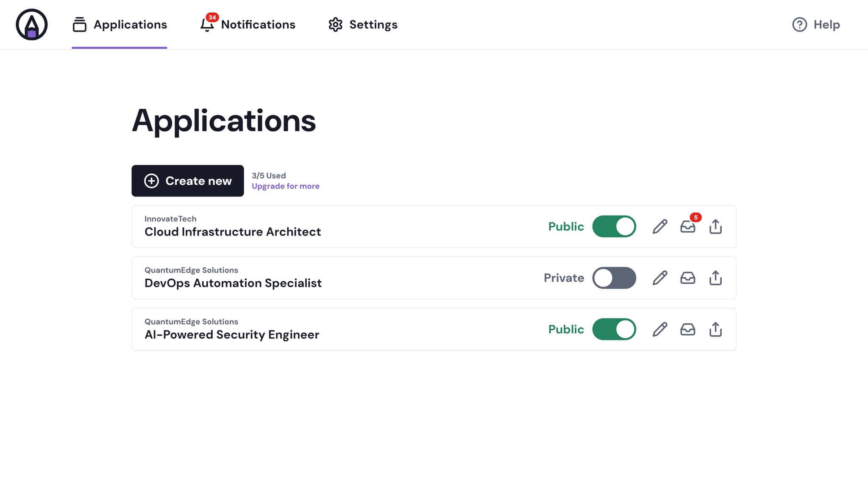Click the Applications page heading
The image size is (868, 488).
224,121
